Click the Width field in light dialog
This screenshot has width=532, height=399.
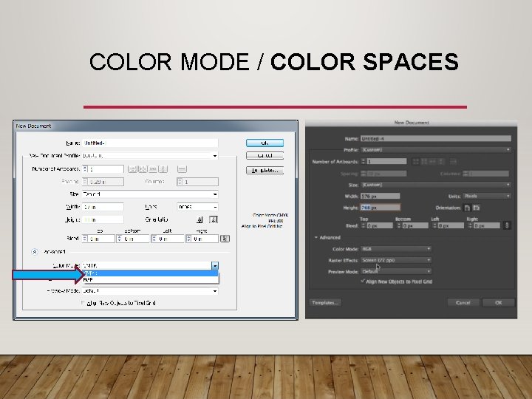coord(103,207)
